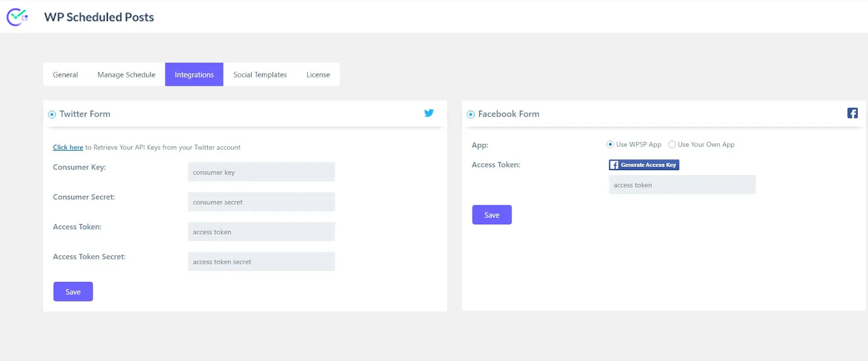Click the Consumer Secret input field
Screen dimensions: 868x361
click(261, 202)
